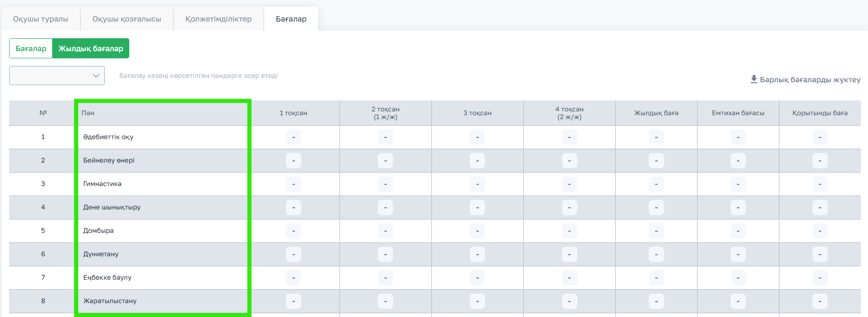Select the Жаратылыстану subject
Screen dimensions: 868x317
click(x=110, y=301)
